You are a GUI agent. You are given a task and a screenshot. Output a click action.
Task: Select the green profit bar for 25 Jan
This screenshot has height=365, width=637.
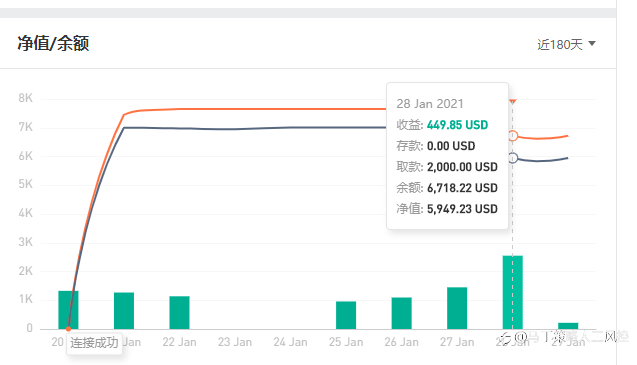[346, 315]
